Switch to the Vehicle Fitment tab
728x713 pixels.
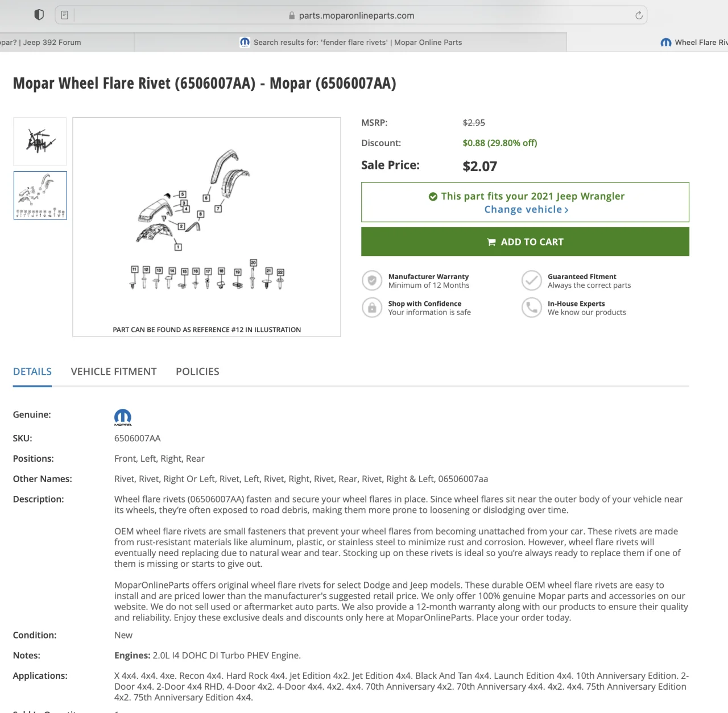tap(114, 371)
